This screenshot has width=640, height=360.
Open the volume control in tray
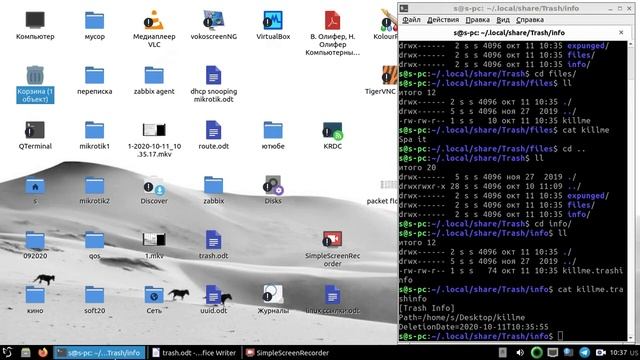520,353
